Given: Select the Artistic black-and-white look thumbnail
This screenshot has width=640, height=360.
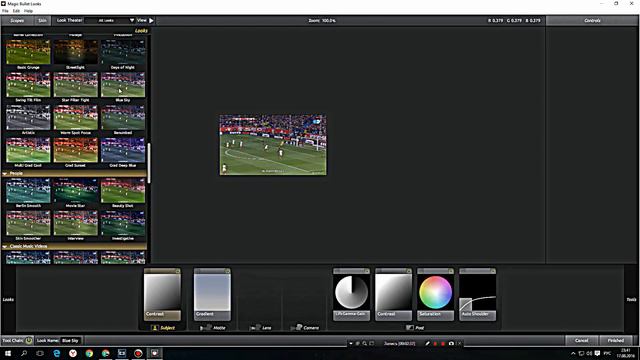Looking at the screenshot, I should (x=28, y=118).
